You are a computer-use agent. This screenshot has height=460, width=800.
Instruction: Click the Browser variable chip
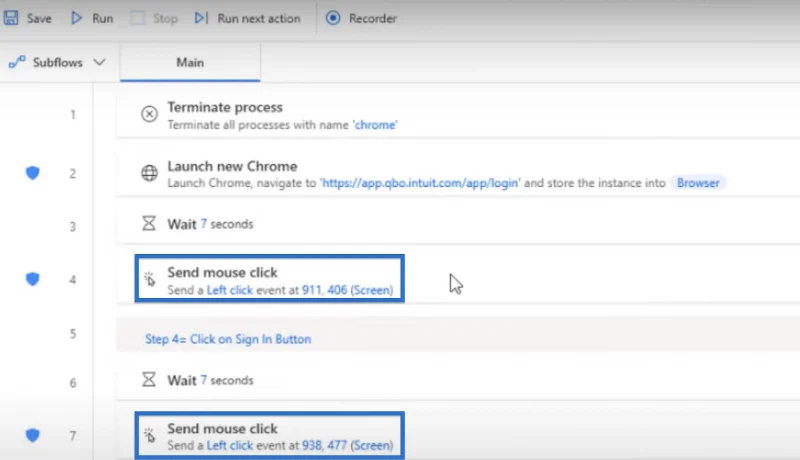[x=698, y=183]
